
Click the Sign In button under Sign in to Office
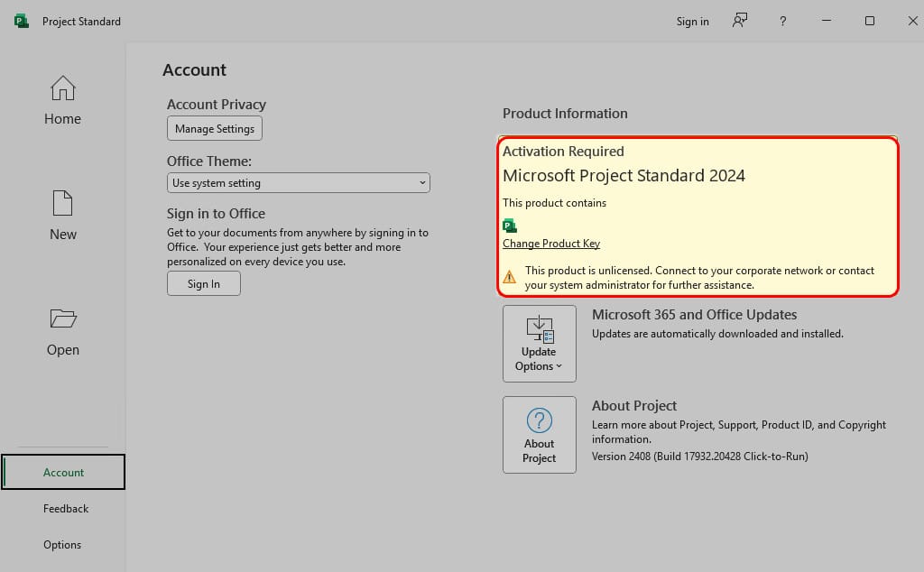203,283
